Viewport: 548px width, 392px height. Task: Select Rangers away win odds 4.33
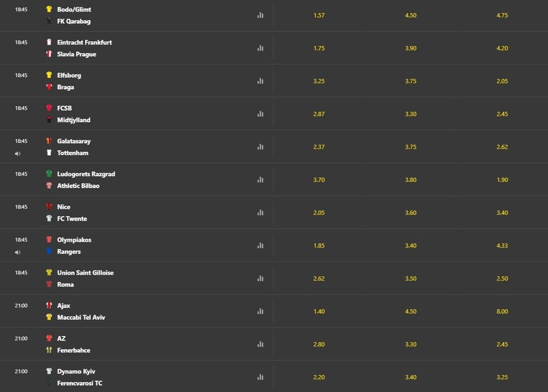click(x=502, y=246)
